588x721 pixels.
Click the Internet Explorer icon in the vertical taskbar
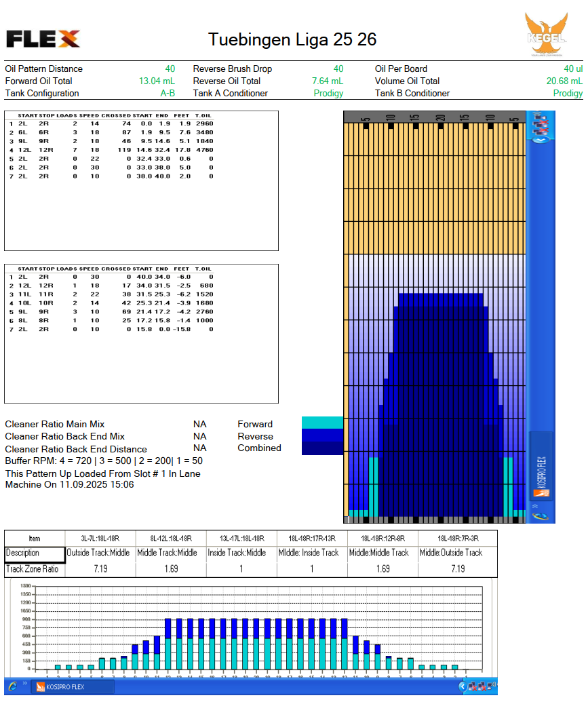[541, 515]
